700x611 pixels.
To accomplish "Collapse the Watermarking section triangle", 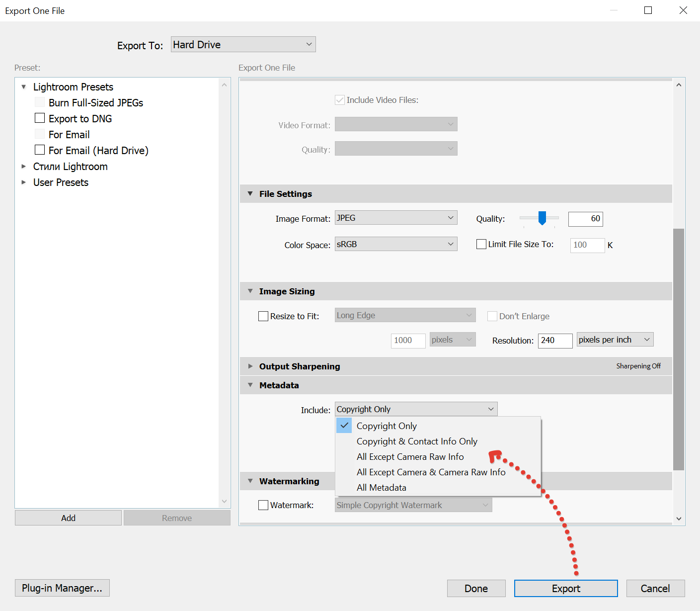I will point(250,481).
